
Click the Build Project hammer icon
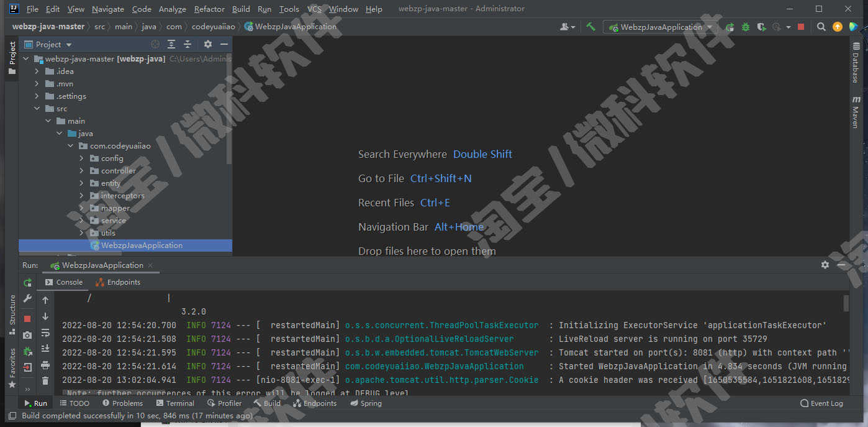590,27
